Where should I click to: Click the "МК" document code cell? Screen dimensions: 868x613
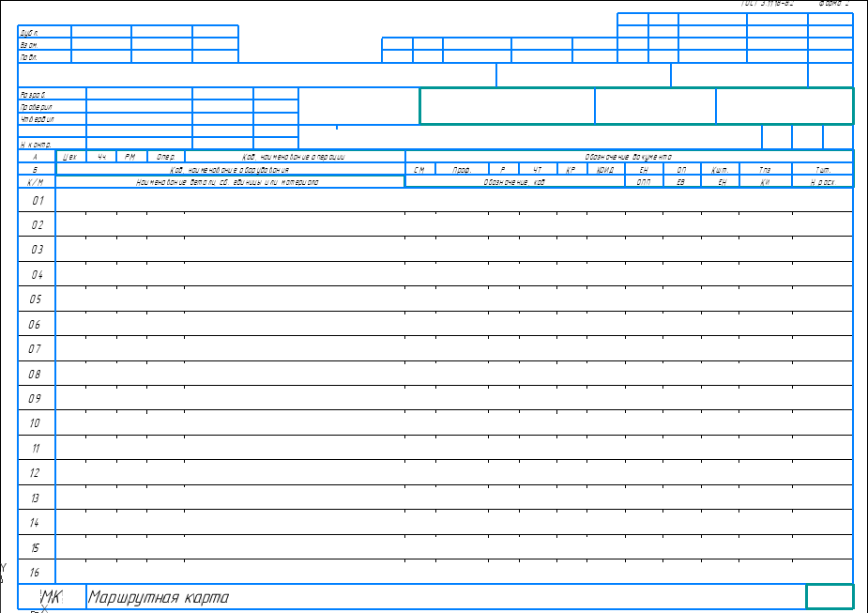pos(52,597)
